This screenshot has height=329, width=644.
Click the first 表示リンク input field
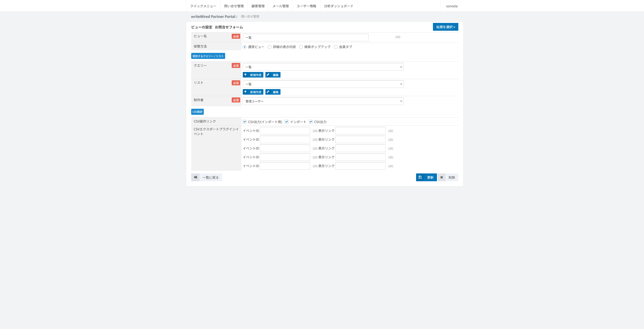click(x=360, y=131)
